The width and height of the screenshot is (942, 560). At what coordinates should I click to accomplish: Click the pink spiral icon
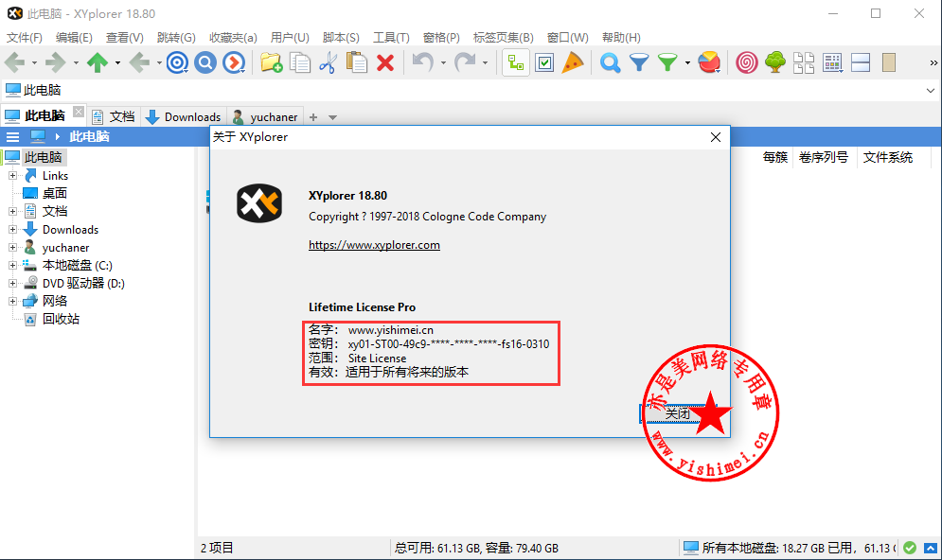coord(747,62)
